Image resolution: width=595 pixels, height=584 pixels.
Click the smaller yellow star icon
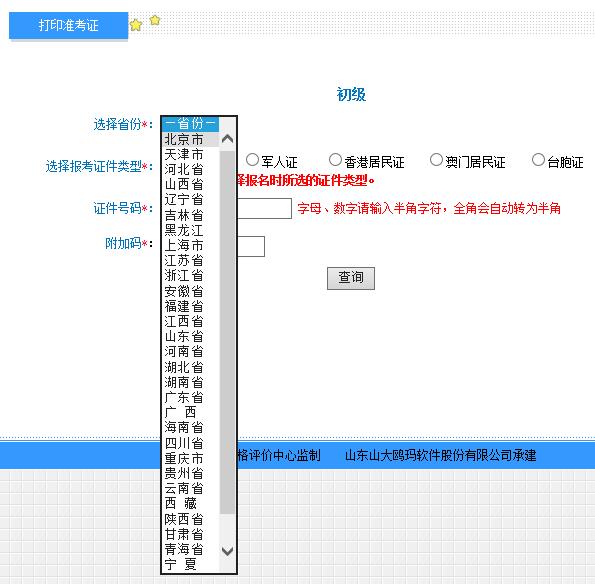155,20
